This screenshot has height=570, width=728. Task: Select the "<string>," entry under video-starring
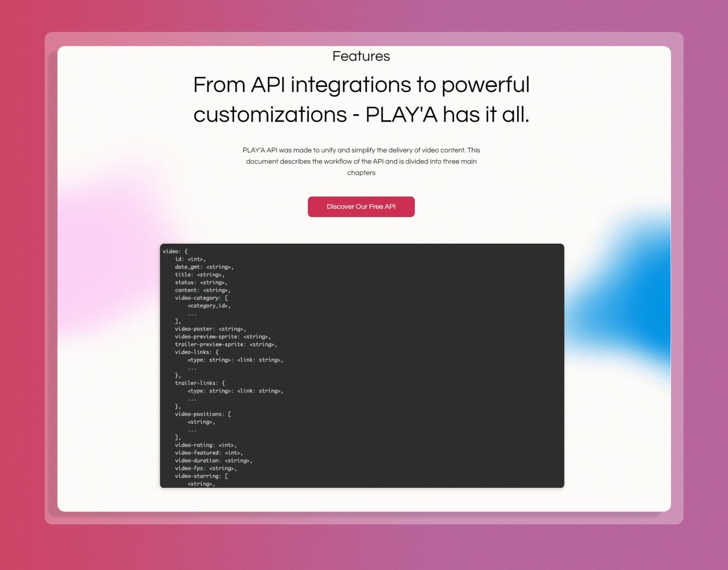(x=202, y=484)
